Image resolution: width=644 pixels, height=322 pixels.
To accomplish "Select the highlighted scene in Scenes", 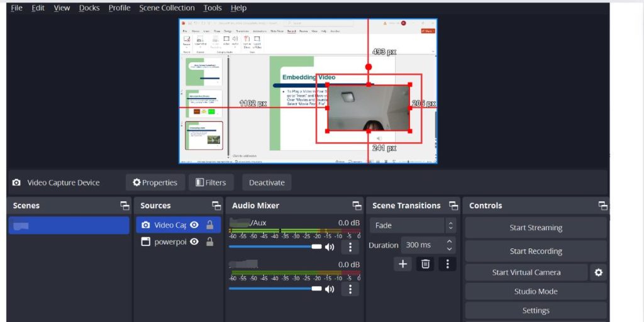I will point(69,226).
